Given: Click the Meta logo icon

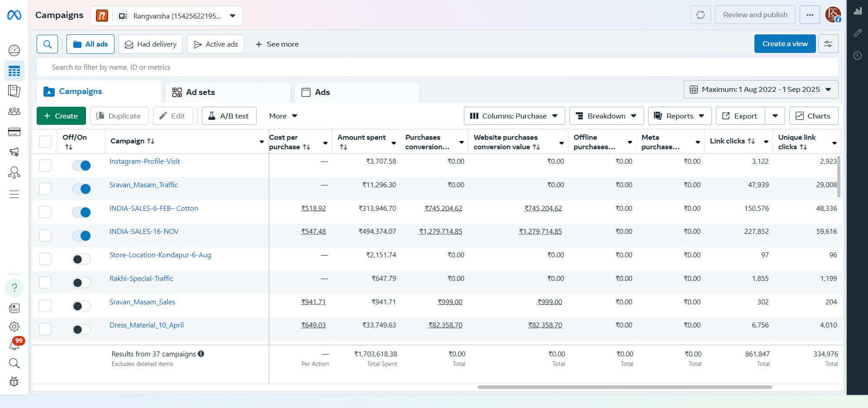Looking at the screenshot, I should 14,15.
